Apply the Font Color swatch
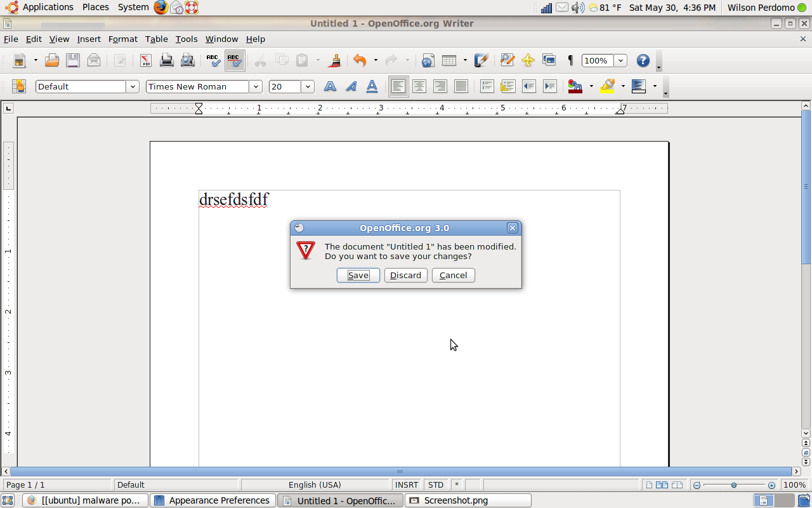 (575, 86)
